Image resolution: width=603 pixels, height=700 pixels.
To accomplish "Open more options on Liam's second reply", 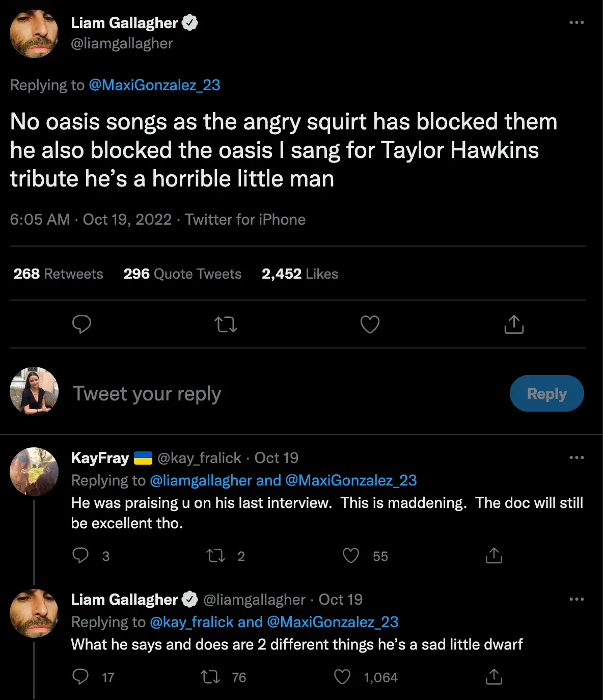I will click(577, 599).
